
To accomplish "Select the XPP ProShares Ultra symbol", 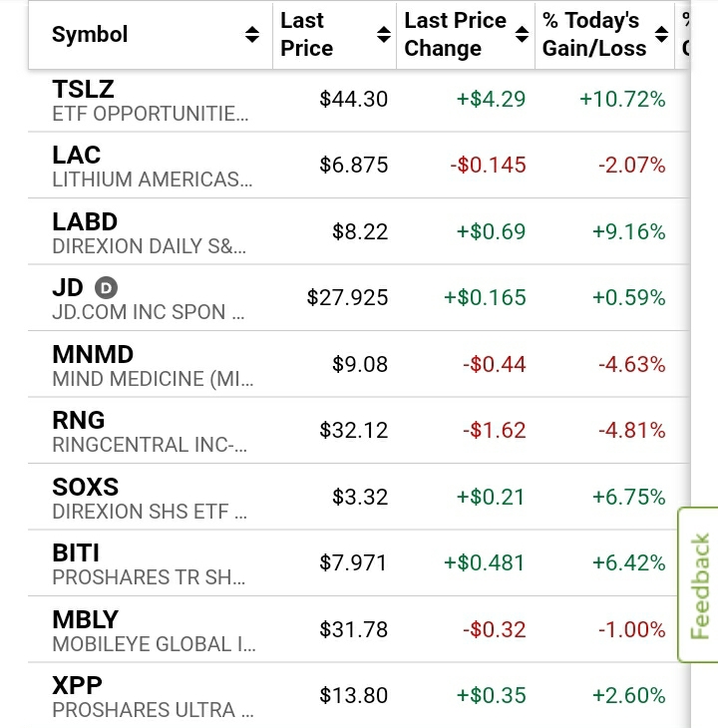I will (77, 685).
